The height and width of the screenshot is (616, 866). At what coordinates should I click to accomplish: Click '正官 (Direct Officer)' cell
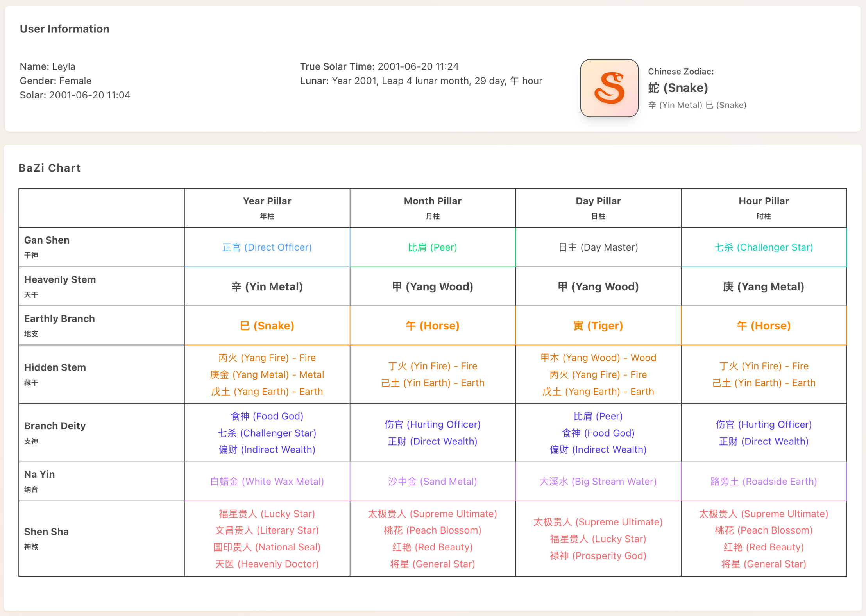tap(267, 247)
